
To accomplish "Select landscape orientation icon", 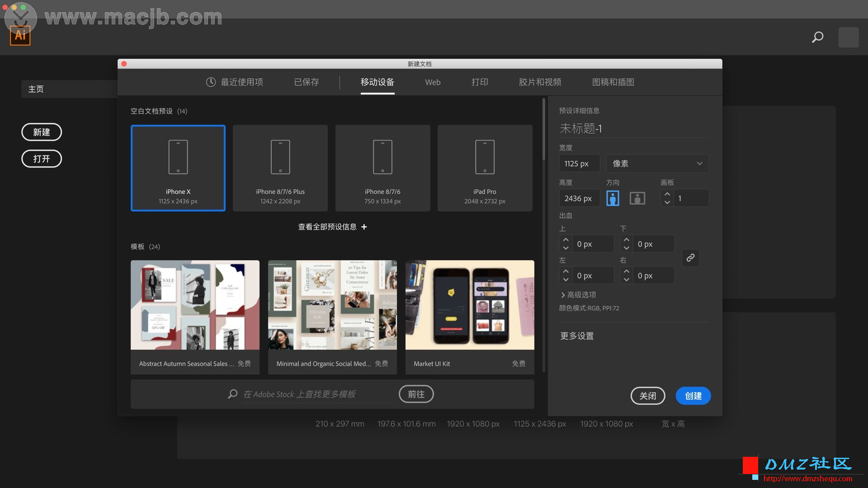I will 637,198.
